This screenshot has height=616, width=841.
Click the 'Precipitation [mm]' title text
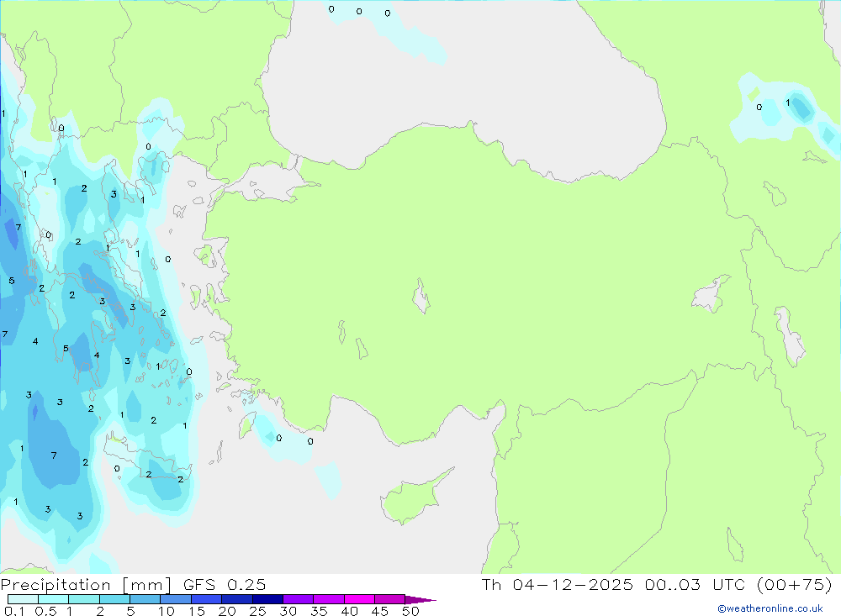[87, 585]
